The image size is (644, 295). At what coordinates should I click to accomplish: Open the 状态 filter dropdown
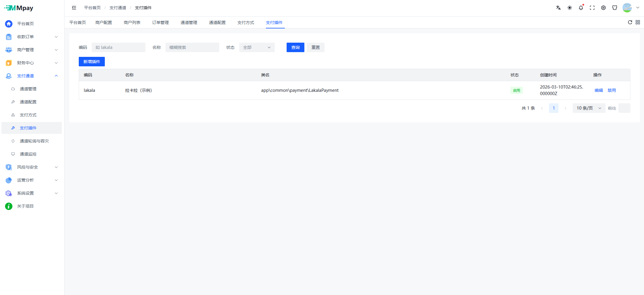pyautogui.click(x=257, y=47)
